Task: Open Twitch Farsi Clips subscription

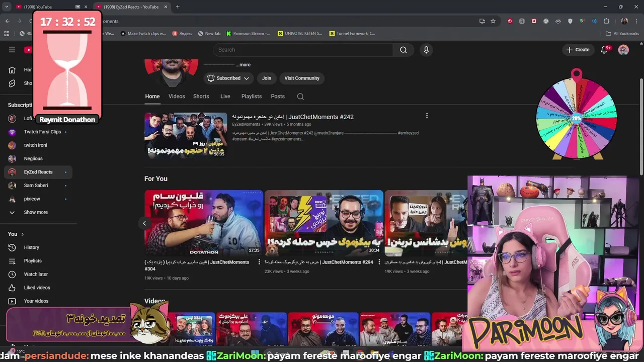Action: (38, 132)
